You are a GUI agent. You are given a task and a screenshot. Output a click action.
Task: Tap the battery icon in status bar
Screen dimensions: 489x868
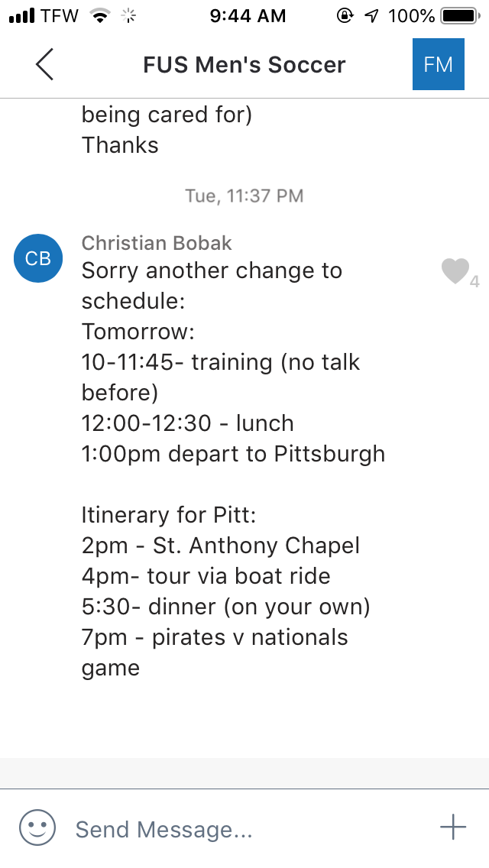458,16
